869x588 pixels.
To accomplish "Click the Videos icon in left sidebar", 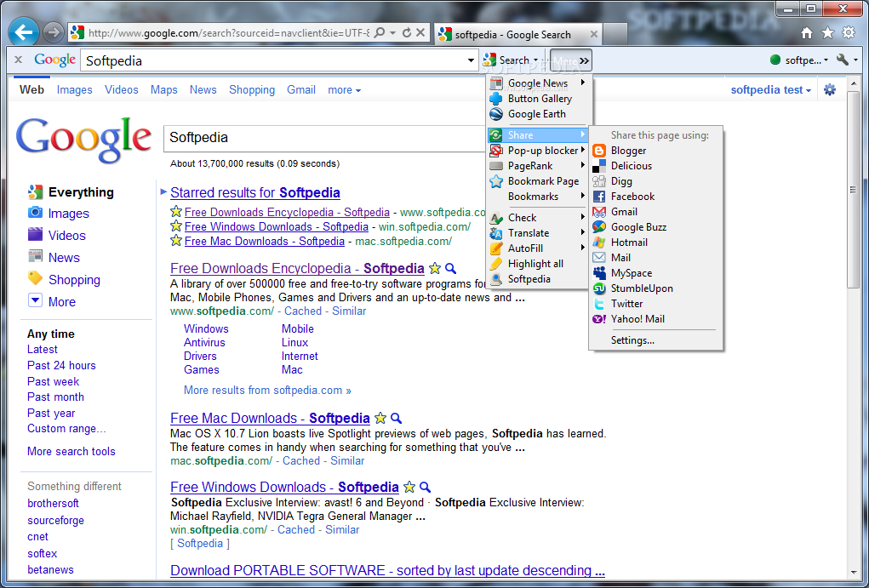I will tap(35, 235).
